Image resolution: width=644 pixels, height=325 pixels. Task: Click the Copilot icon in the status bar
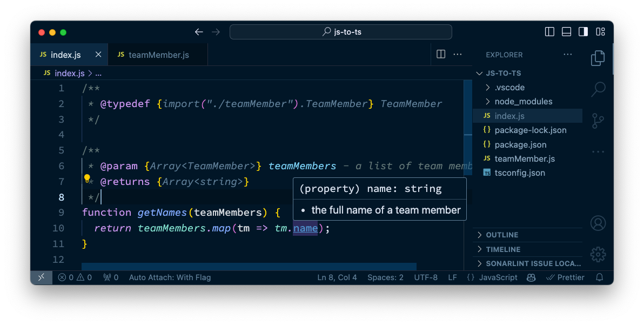point(531,277)
